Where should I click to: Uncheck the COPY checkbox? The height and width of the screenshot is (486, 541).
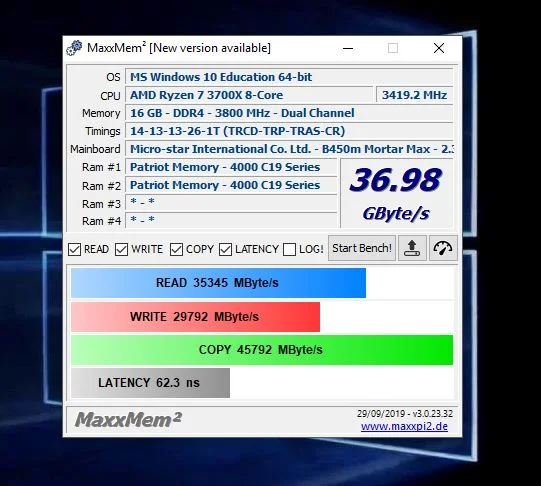pyautogui.click(x=176, y=249)
